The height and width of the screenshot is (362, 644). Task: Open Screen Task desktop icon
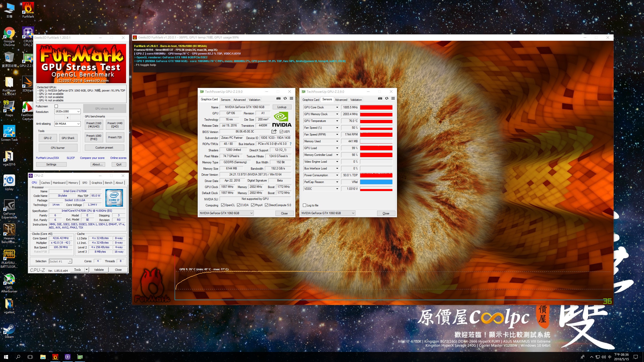tap(9, 133)
